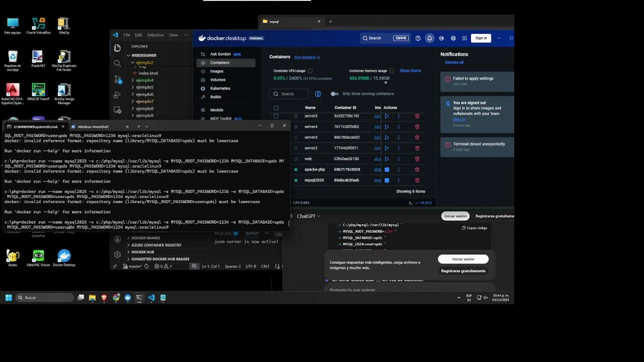The width and height of the screenshot is (644, 362).
Task: Open Ask Gordon in Docker sidebar
Action: (x=226, y=54)
